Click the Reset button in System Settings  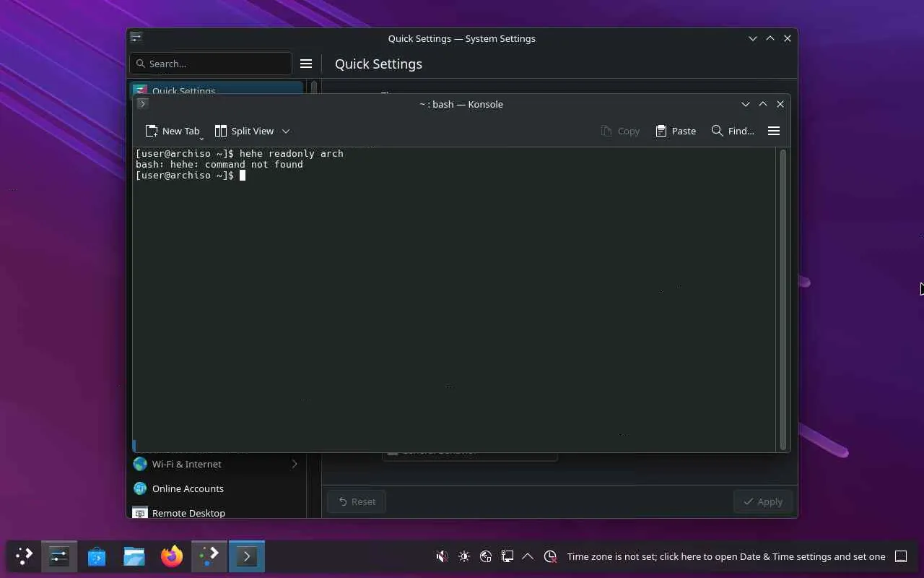[x=357, y=501]
